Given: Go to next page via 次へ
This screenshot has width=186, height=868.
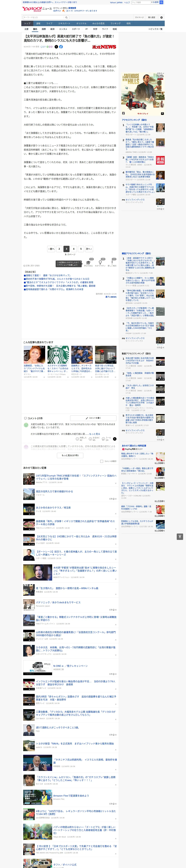Looking at the screenshot, I should pos(89,249).
